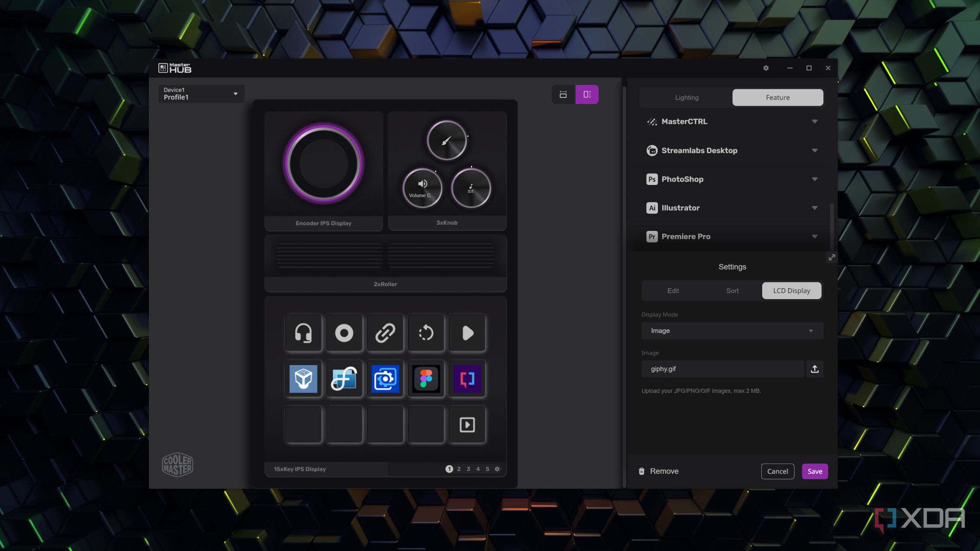The image size is (980, 551).
Task: Select the chain link key
Action: pos(385,333)
